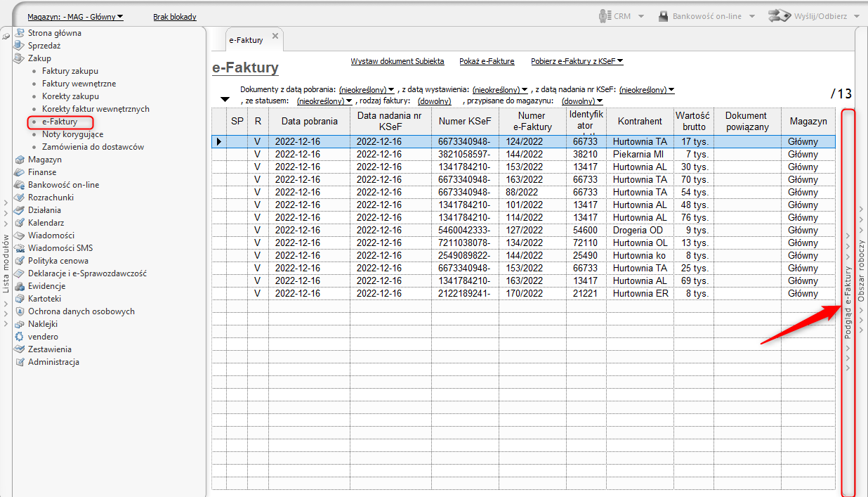Image resolution: width=868 pixels, height=497 pixels.
Task: Open the Pobierz e-Faktury z KSeF dropdown
Action: tap(577, 61)
